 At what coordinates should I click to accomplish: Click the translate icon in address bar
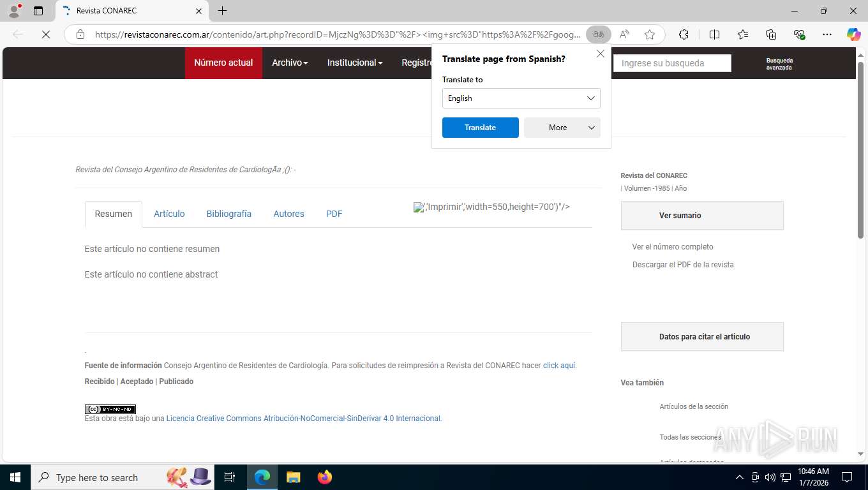click(x=599, y=34)
